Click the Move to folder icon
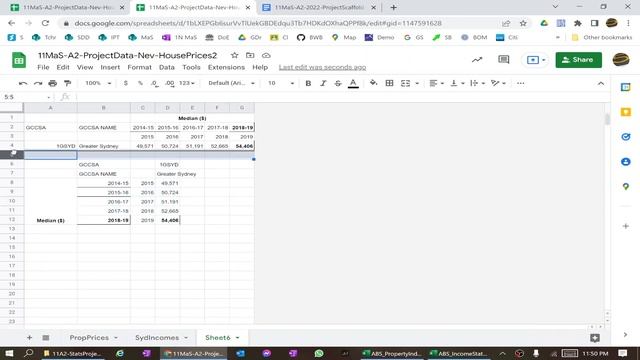 pyautogui.click(x=250, y=55)
